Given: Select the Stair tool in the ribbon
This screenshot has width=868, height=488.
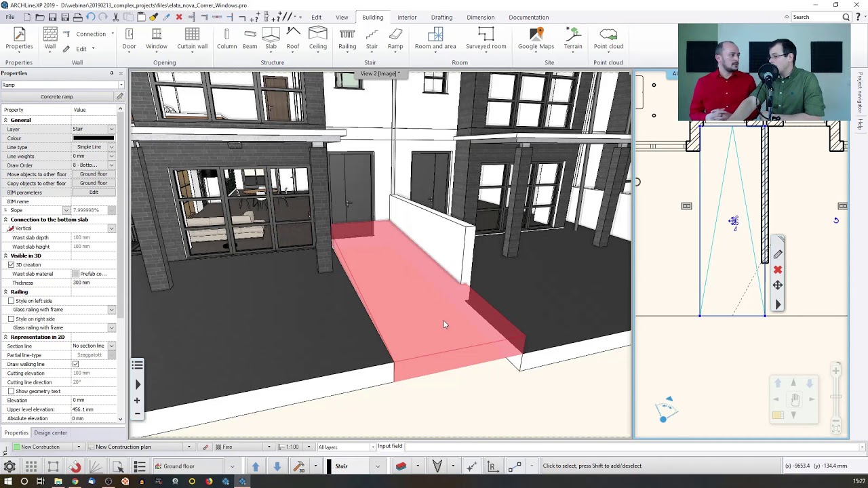Looking at the screenshot, I should (372, 39).
